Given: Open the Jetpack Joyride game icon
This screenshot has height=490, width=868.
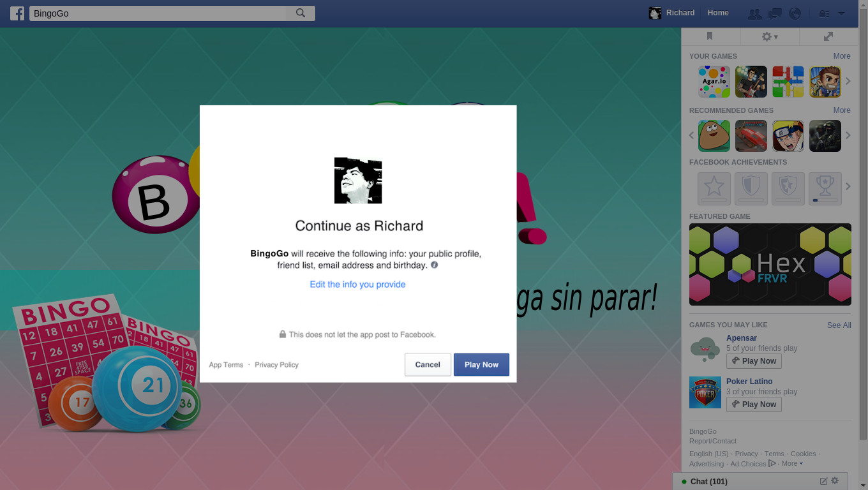Looking at the screenshot, I should pos(825,82).
